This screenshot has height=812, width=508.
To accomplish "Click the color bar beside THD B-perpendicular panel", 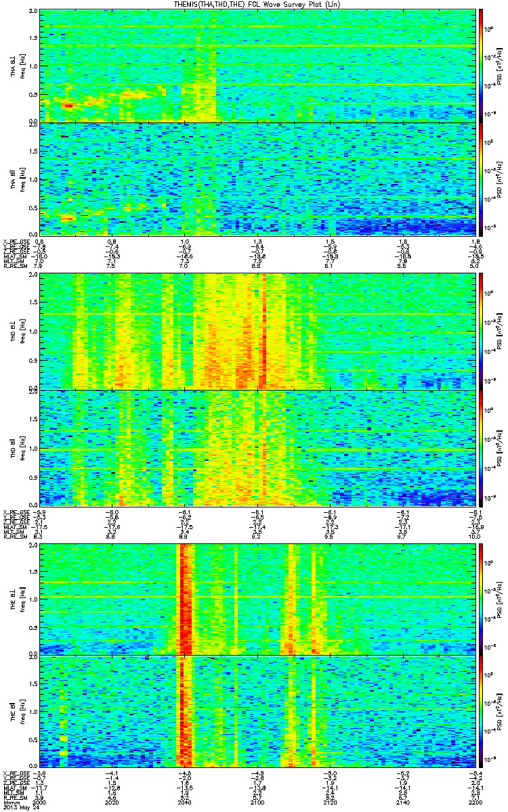I will click(x=481, y=331).
